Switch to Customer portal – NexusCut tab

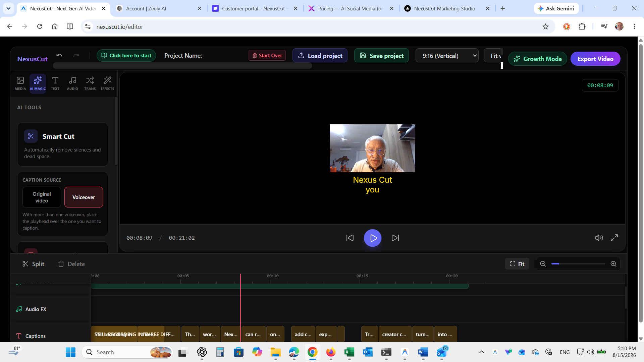[255, 8]
